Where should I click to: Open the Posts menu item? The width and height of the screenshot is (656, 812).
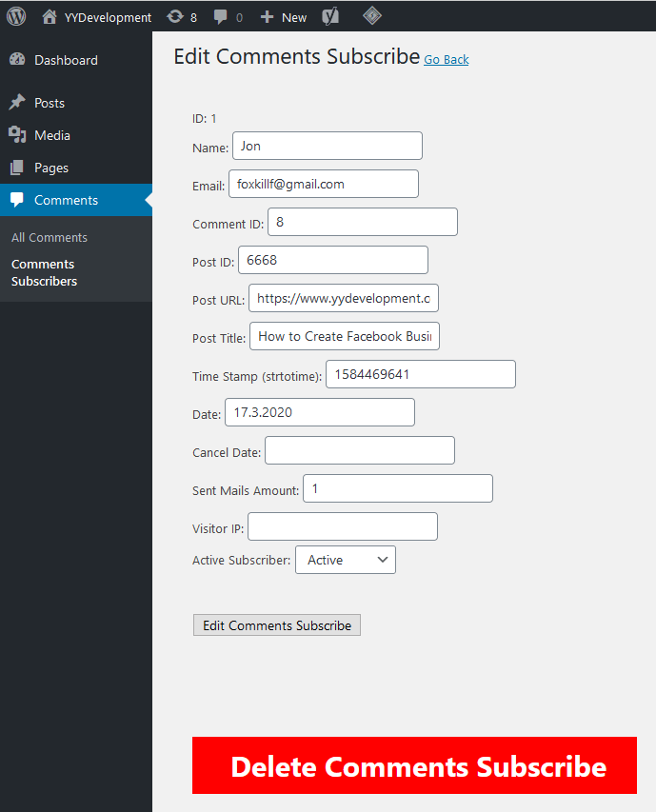[x=50, y=103]
